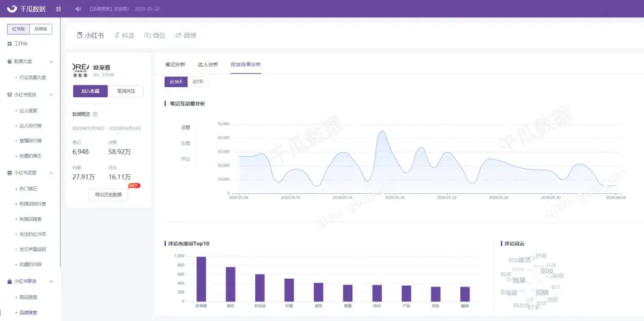Select the 品牌版 version toggle

(x=41, y=29)
